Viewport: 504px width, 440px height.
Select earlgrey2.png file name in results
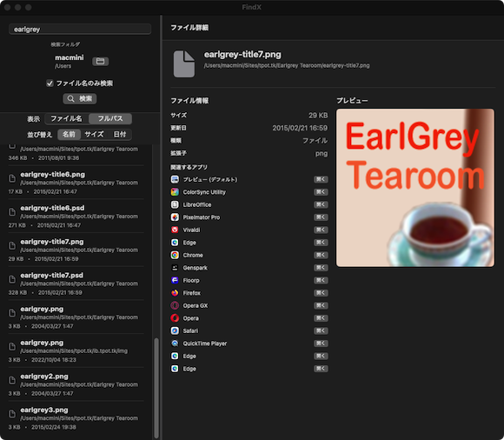(x=44, y=377)
